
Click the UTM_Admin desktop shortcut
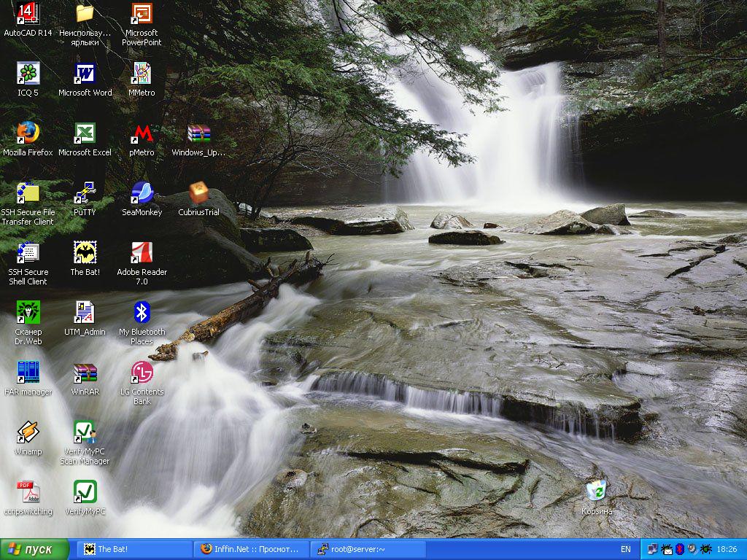85,319
